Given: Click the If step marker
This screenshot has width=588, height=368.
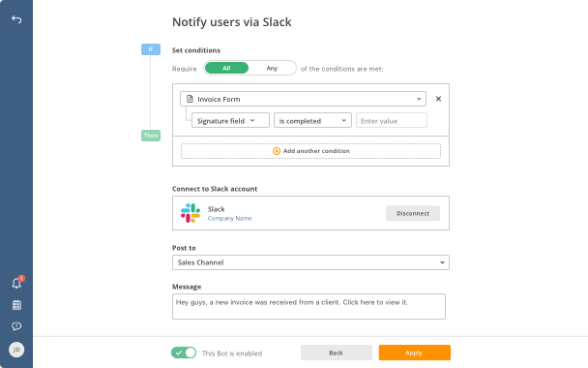Looking at the screenshot, I should coord(151,49).
